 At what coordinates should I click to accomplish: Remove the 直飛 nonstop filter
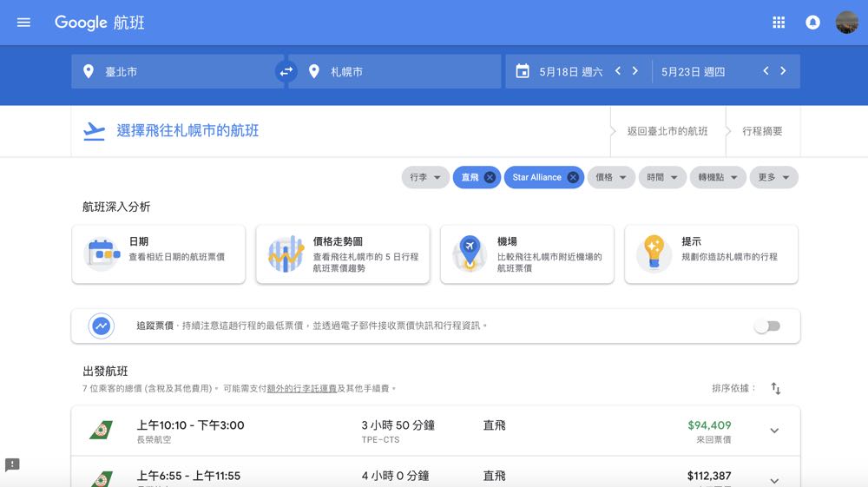490,177
